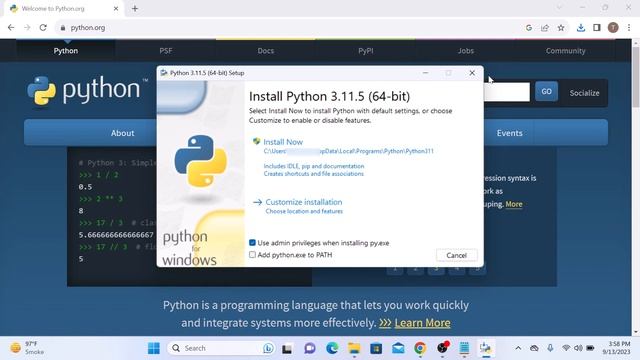
Task: Click the padlock site info icon
Action: tap(62, 28)
